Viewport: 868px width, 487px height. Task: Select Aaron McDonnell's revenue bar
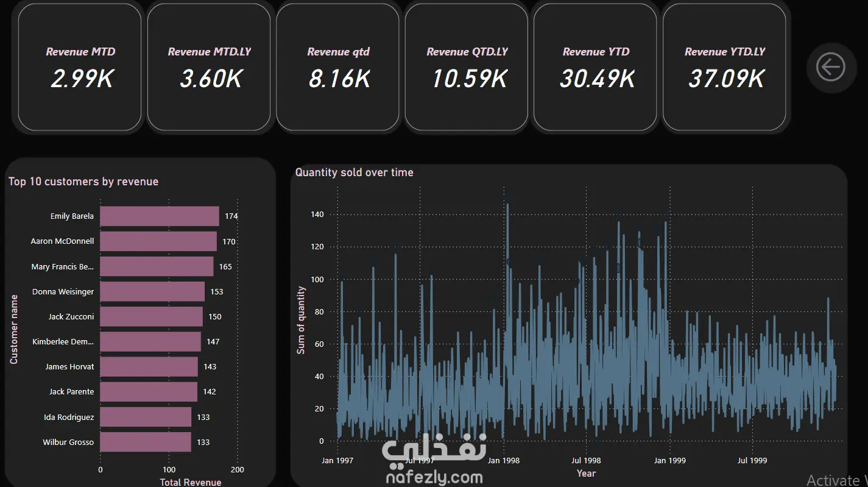(x=158, y=241)
